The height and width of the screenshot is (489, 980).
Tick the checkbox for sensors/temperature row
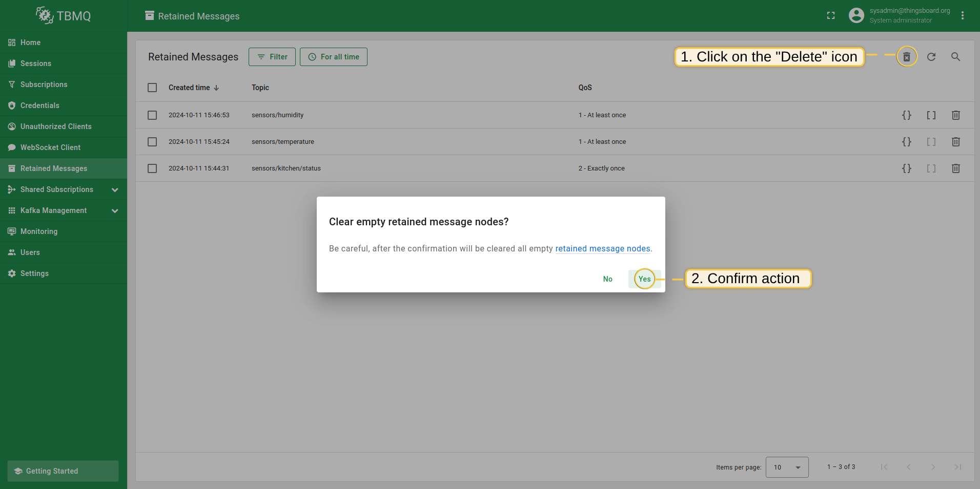point(152,141)
